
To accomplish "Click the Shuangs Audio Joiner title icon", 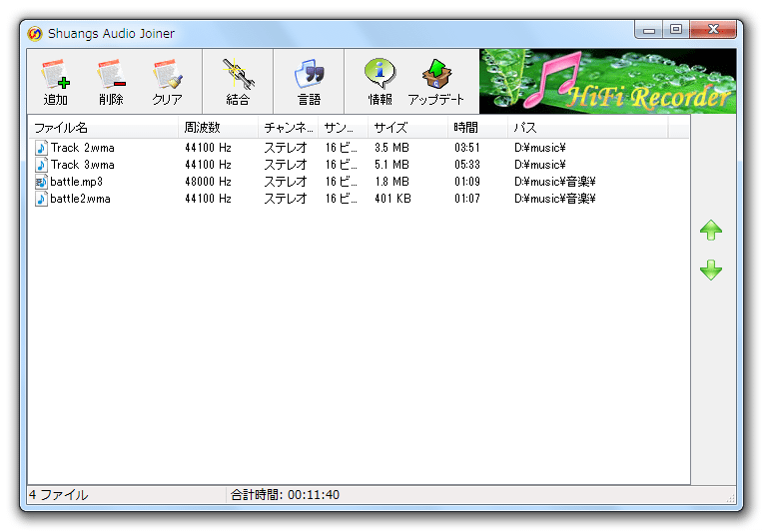I will [x=35, y=33].
